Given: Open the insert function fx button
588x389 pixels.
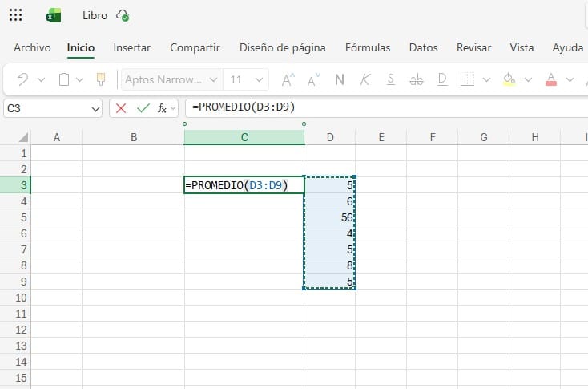Looking at the screenshot, I should 163,107.
